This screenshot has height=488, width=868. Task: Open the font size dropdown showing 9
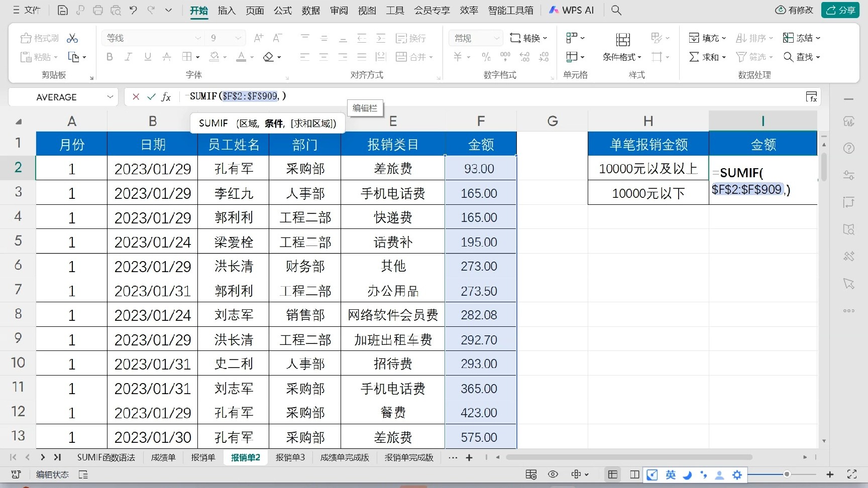tap(238, 38)
